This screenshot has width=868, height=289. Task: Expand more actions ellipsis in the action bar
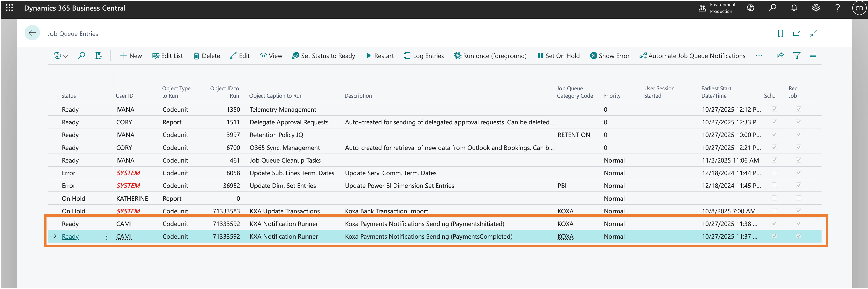tap(759, 56)
